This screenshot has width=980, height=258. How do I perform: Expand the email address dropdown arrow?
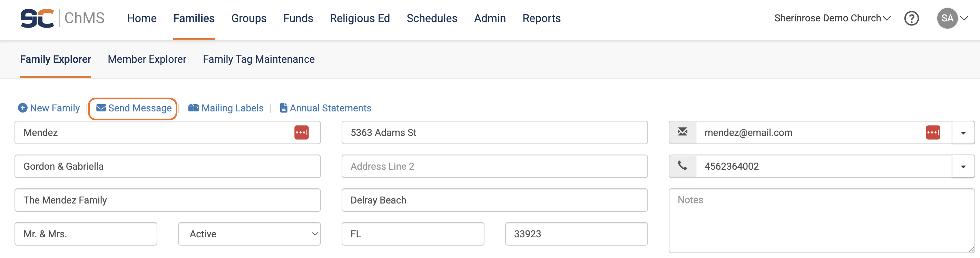point(963,132)
